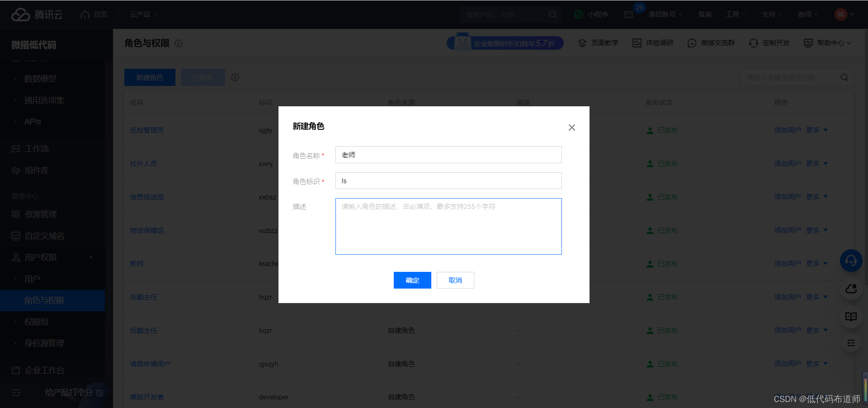Click the 新建角色 button
The width and height of the screenshot is (868, 408).
click(x=150, y=77)
